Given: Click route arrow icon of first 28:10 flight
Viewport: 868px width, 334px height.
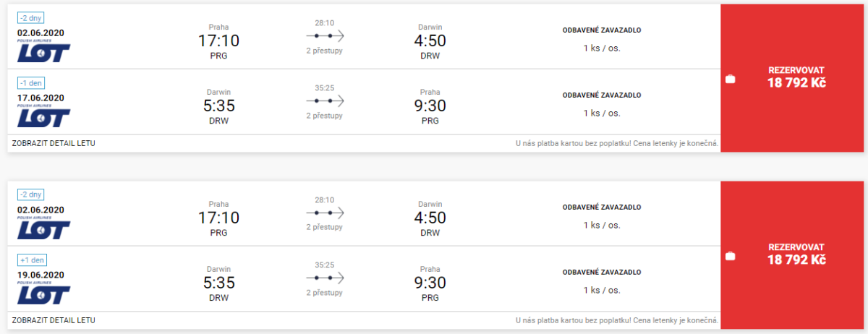Looking at the screenshot, I should pos(325,35).
